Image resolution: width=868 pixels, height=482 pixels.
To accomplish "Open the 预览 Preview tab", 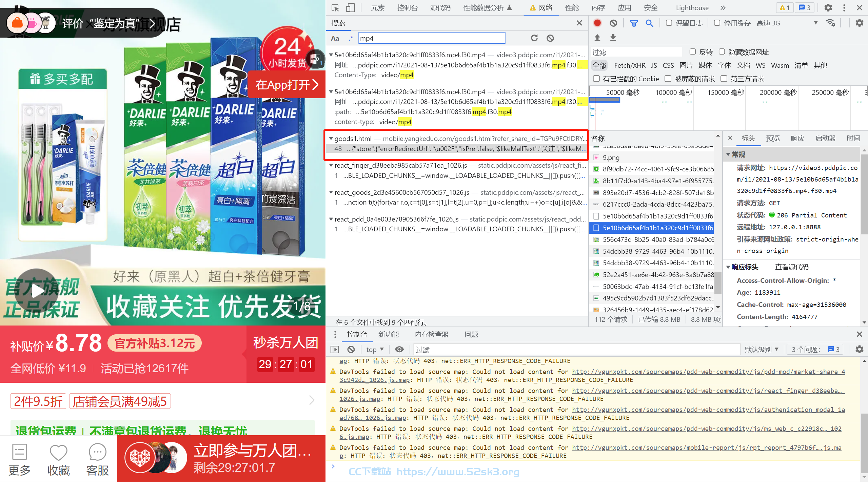I will [x=773, y=138].
